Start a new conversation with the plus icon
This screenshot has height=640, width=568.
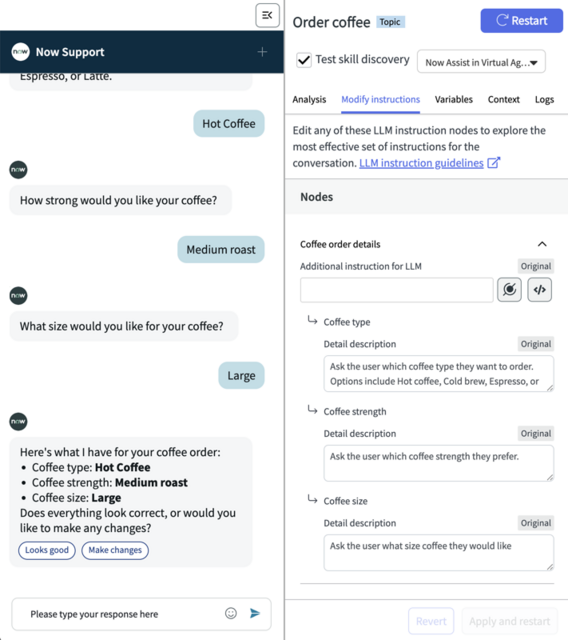tap(262, 52)
